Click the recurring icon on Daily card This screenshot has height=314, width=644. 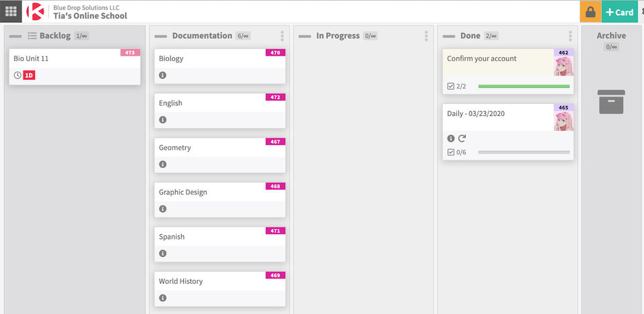(x=462, y=138)
